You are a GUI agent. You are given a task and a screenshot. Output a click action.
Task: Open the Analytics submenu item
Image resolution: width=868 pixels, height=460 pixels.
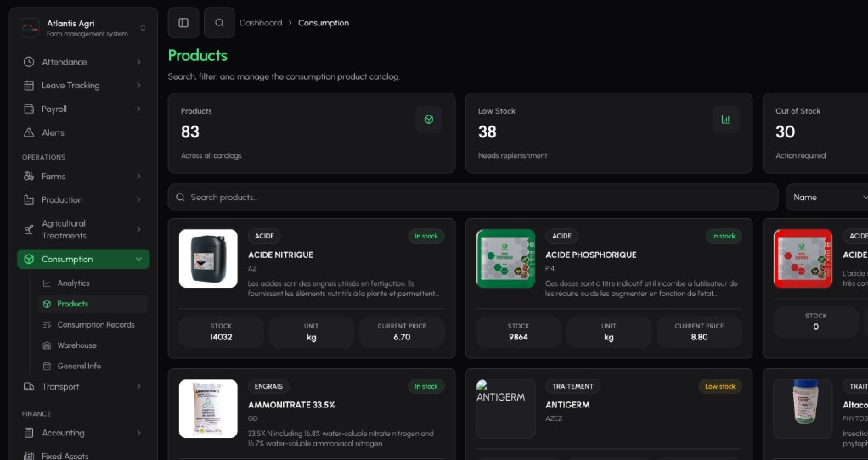(93, 283)
